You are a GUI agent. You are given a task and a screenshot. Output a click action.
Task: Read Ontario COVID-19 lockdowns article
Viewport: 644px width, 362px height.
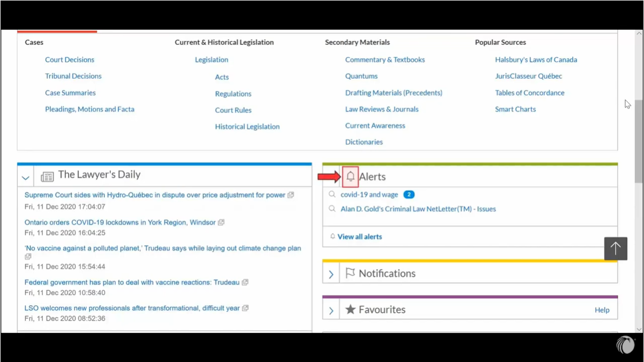[120, 223]
